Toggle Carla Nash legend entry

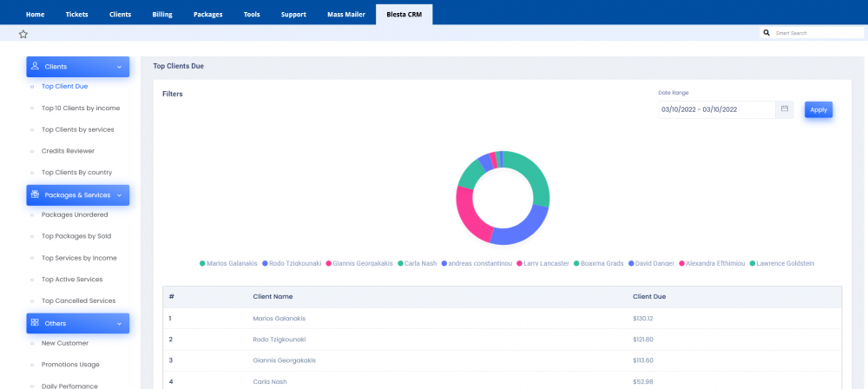click(418, 263)
